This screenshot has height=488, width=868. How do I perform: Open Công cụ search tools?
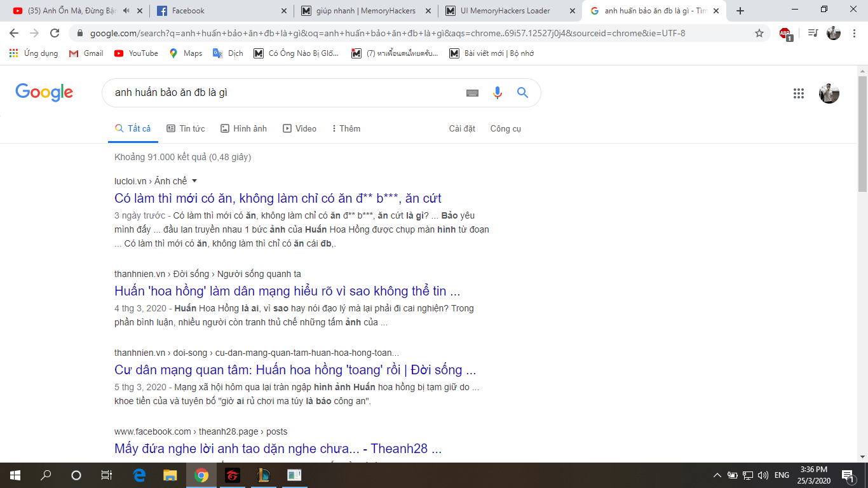click(x=506, y=128)
